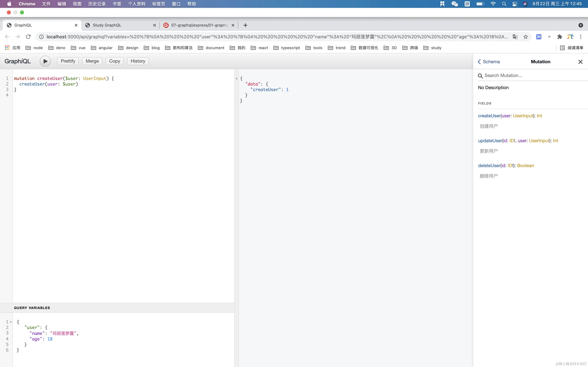Bookmark this page with star icon
This screenshot has width=588, height=367.
526,37
